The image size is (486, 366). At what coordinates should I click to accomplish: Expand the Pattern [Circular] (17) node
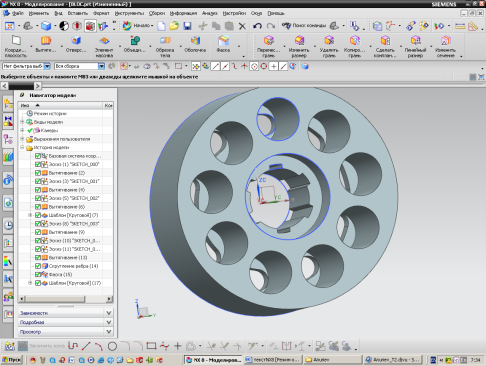click(30, 283)
